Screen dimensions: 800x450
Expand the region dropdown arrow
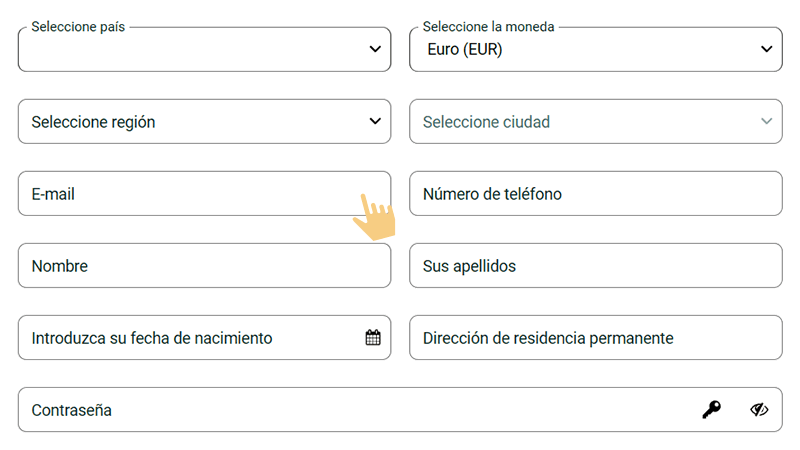[x=375, y=121]
